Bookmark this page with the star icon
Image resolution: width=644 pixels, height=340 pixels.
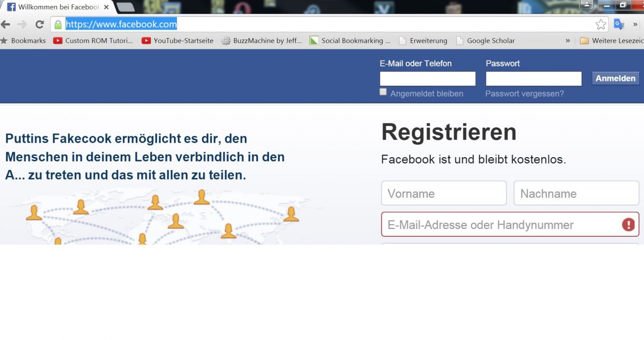click(x=601, y=25)
